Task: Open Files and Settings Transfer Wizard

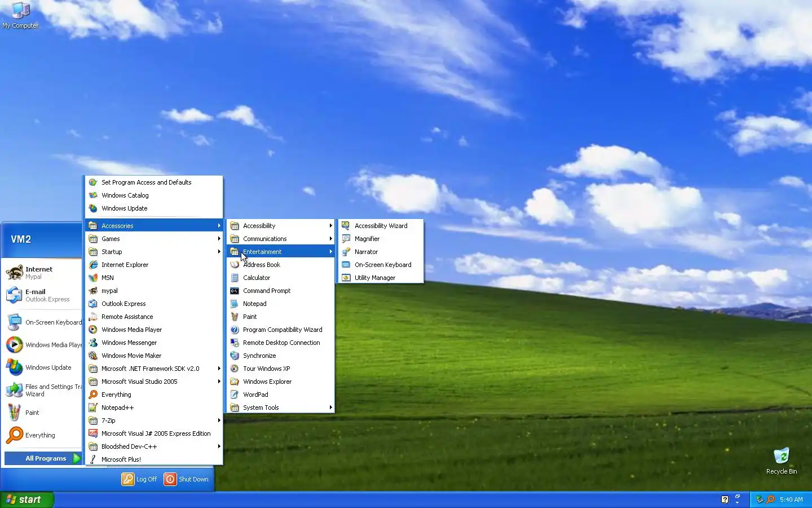Action: (x=43, y=390)
